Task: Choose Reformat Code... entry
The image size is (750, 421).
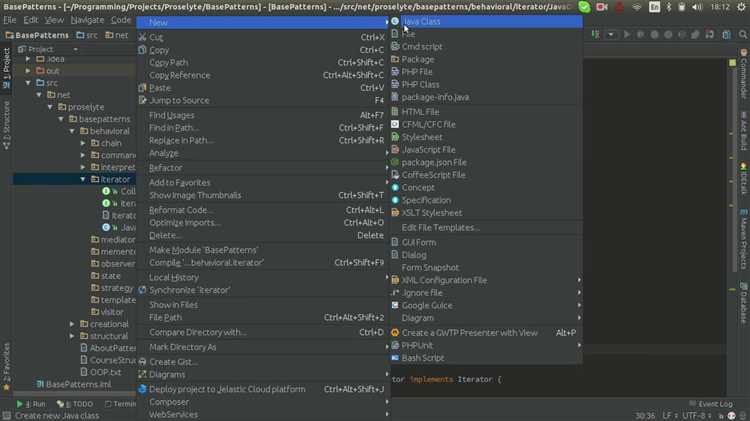Action: point(262,210)
